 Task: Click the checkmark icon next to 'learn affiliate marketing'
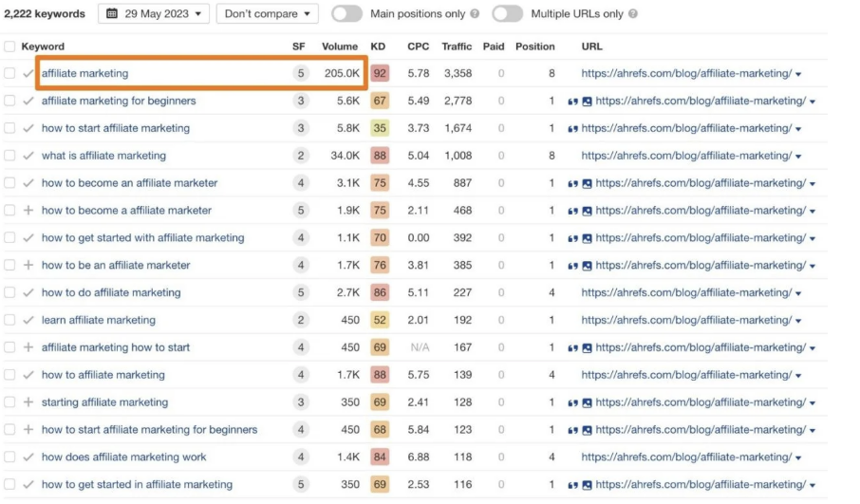point(28,321)
